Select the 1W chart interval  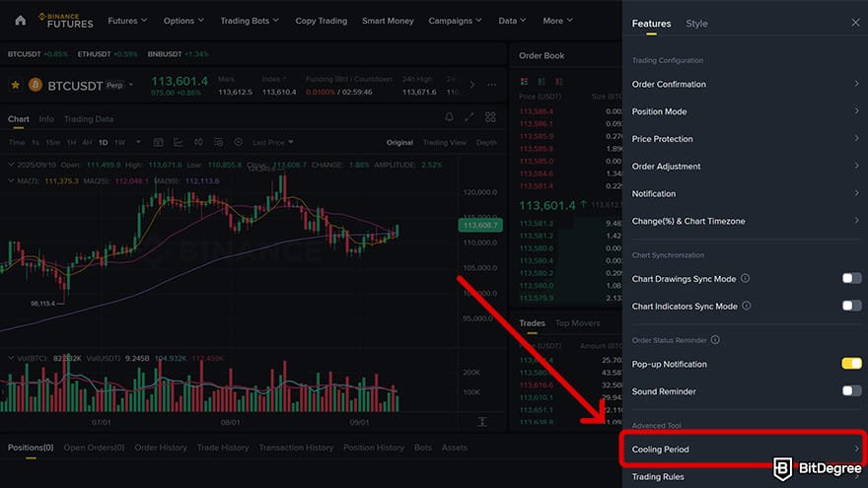(x=119, y=142)
